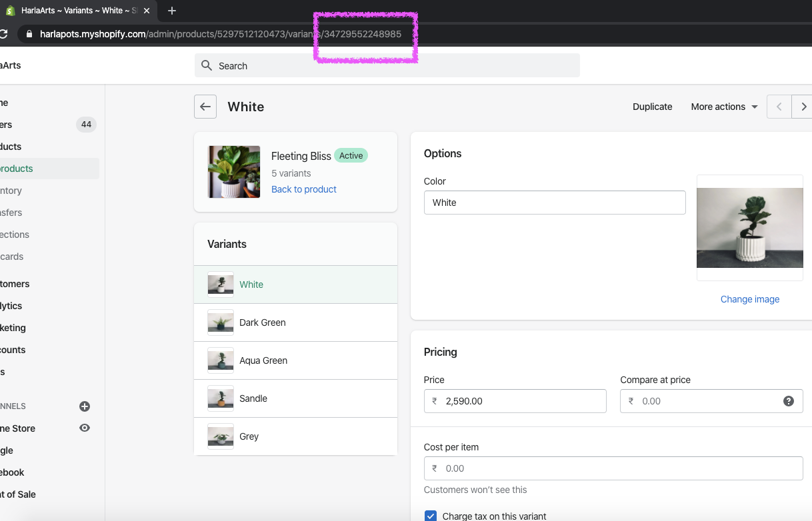Click the plus icon next to Sales Channels
Image resolution: width=812 pixels, height=521 pixels.
85,406
